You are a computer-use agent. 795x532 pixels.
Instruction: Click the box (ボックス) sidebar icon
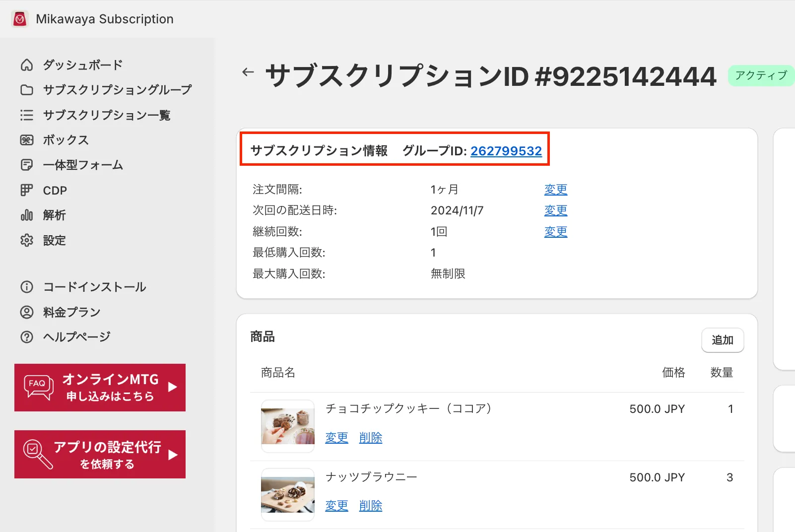27,140
